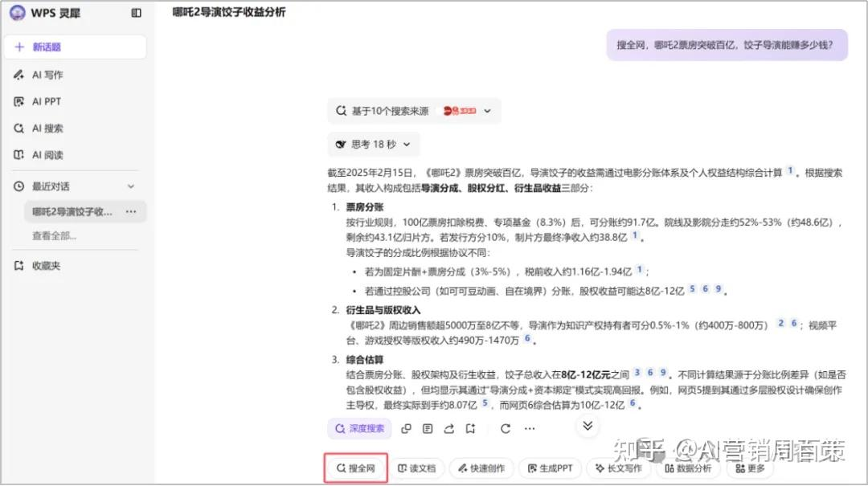Regenerate the answer with the refresh icon

pyautogui.click(x=506, y=428)
